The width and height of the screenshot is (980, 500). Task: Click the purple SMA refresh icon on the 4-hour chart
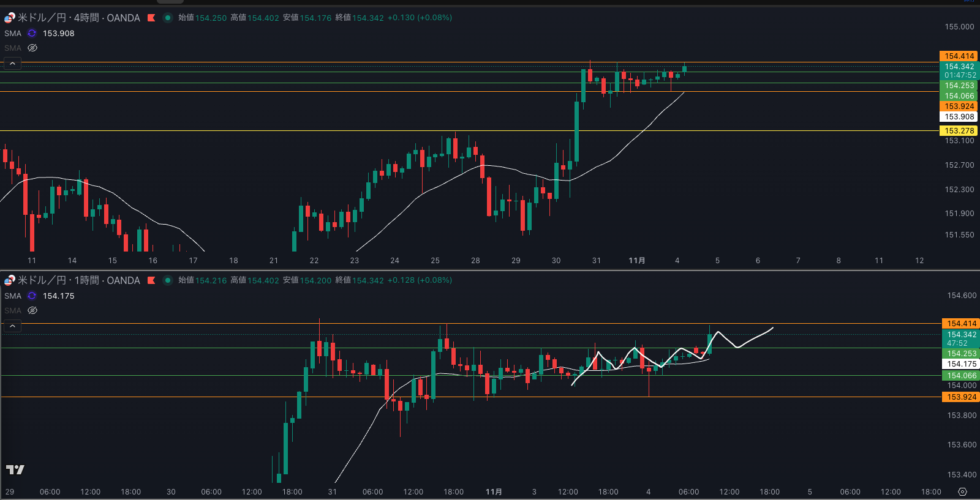pyautogui.click(x=32, y=34)
